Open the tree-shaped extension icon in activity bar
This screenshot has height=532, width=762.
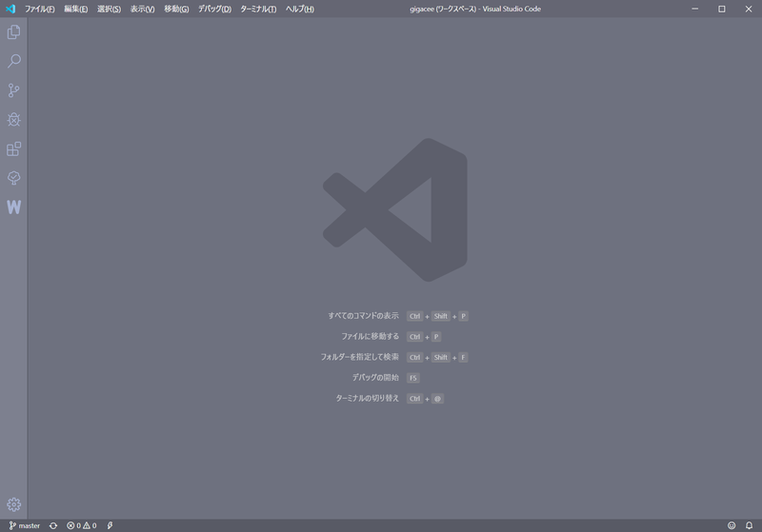pyautogui.click(x=13, y=178)
